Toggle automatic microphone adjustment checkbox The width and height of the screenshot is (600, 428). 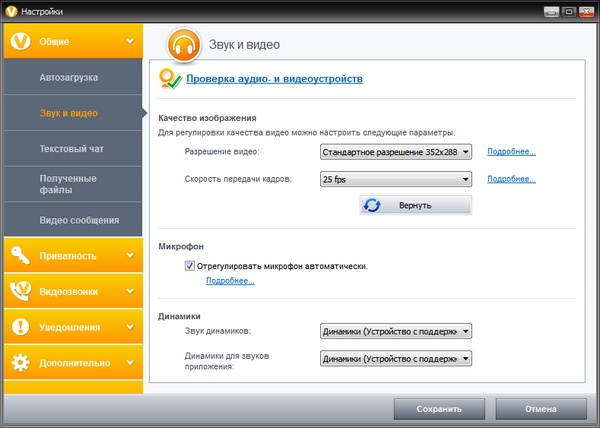point(190,267)
